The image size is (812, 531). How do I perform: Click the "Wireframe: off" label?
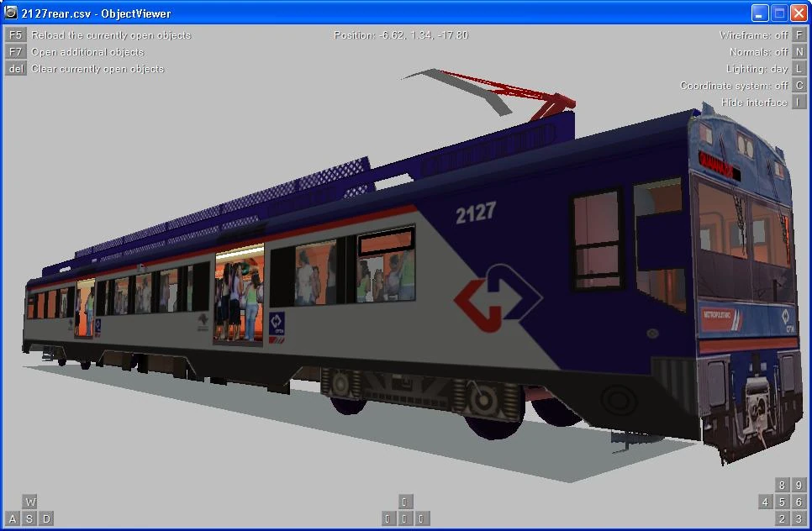(753, 35)
